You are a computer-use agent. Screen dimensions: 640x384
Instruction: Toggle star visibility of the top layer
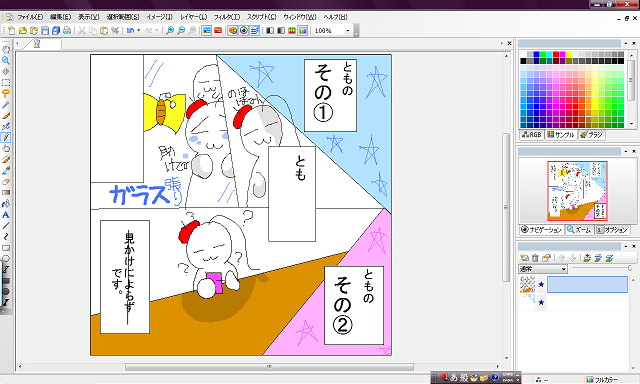pos(541,284)
